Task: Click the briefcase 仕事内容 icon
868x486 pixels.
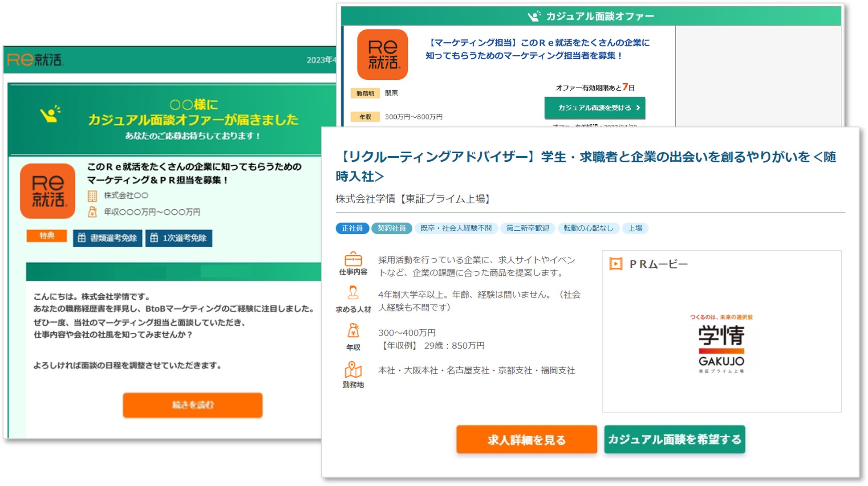Action: (353, 259)
